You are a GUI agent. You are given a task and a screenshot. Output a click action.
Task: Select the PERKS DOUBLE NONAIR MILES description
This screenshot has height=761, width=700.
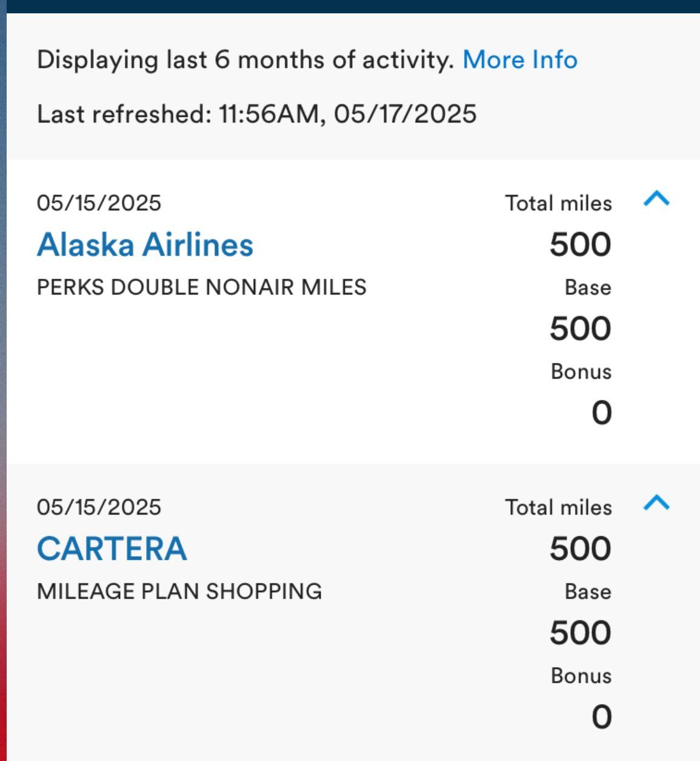pyautogui.click(x=202, y=287)
